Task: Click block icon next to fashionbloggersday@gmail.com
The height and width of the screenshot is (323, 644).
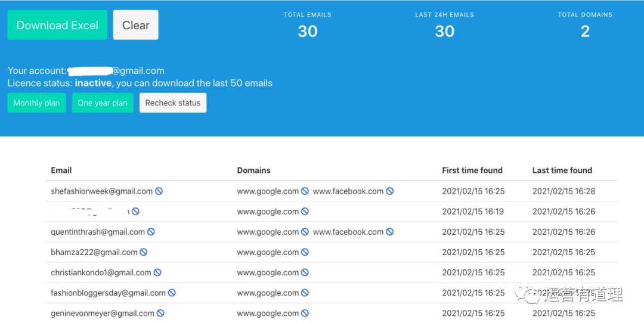Action: point(172,293)
